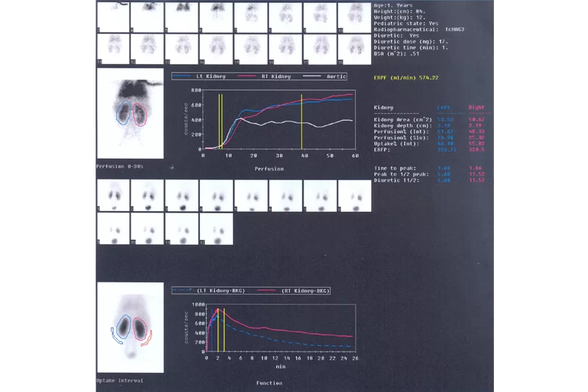Select last thumbnail in bottom function frame row
Image resolution: width=588 pixels, height=392 pixels.
point(217,229)
